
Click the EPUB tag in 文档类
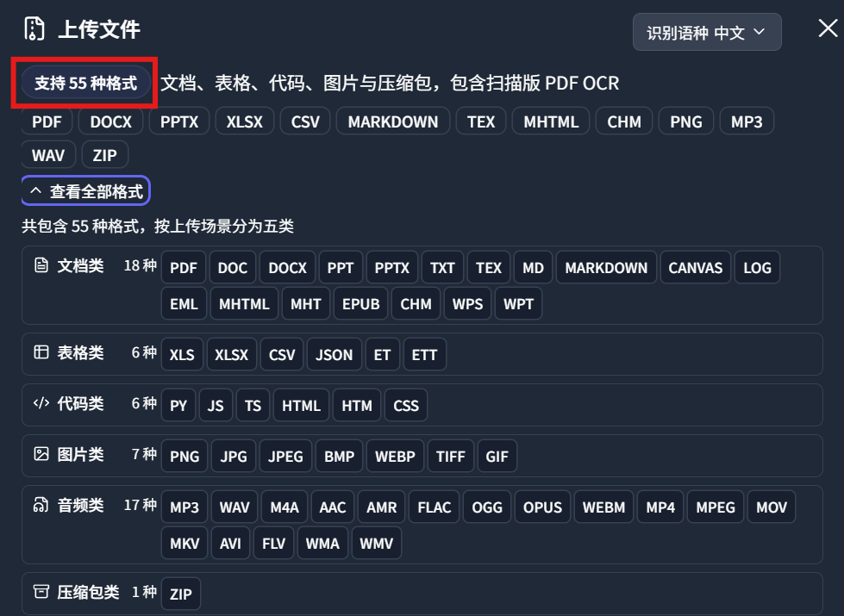tap(360, 304)
